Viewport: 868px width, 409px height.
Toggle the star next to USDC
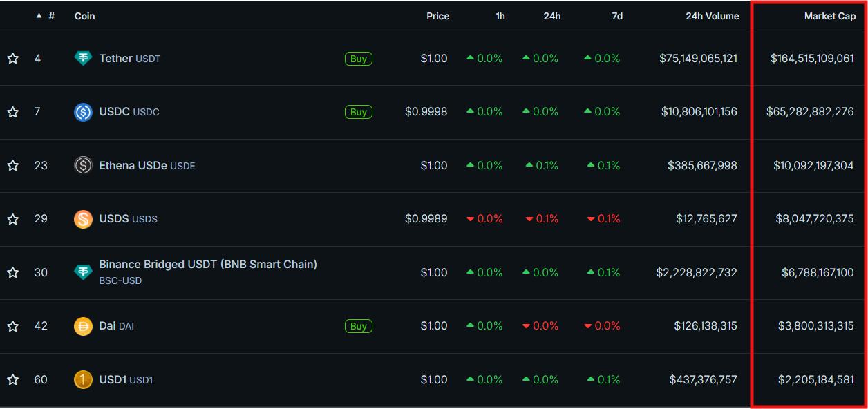(12, 112)
